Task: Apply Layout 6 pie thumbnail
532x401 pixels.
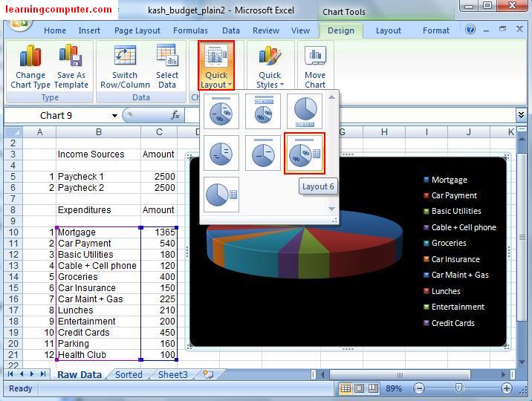Action: (305, 153)
